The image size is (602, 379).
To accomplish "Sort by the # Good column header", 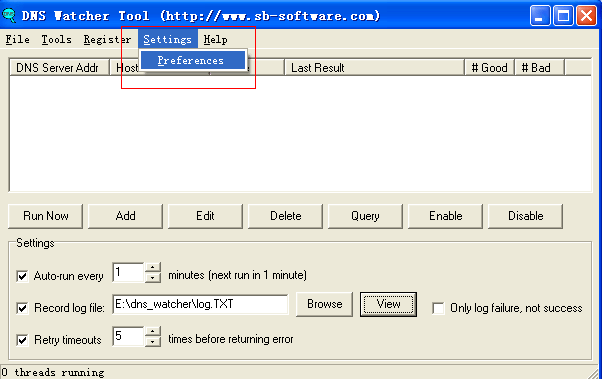I will click(x=490, y=68).
